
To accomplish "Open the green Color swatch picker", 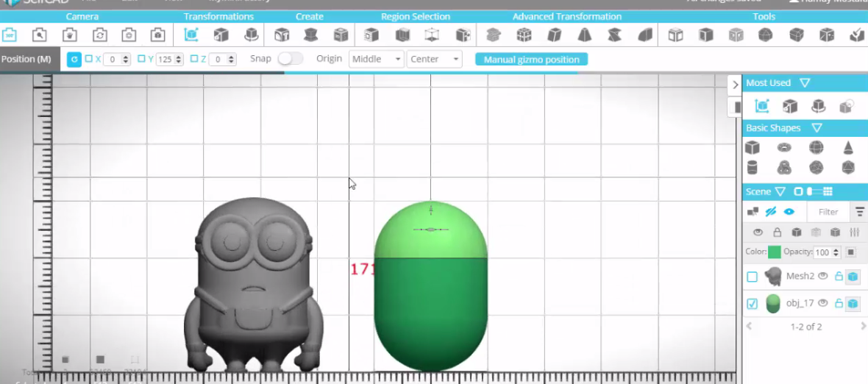I will [775, 252].
